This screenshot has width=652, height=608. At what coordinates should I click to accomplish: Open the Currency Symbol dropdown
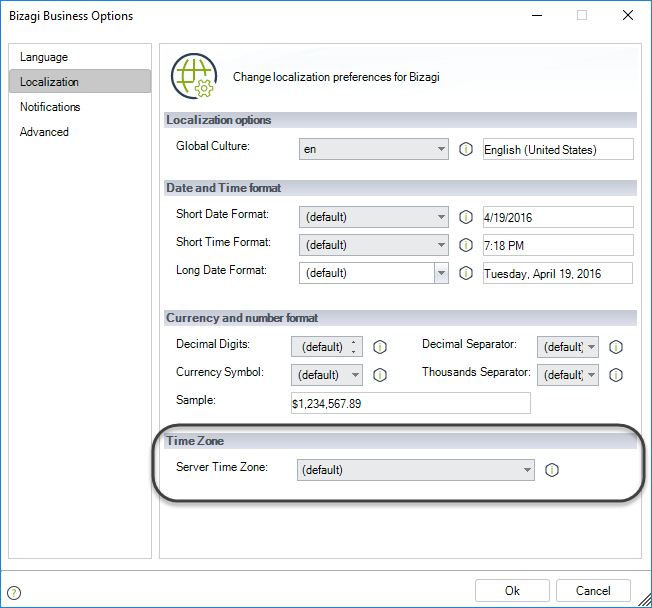[327, 375]
